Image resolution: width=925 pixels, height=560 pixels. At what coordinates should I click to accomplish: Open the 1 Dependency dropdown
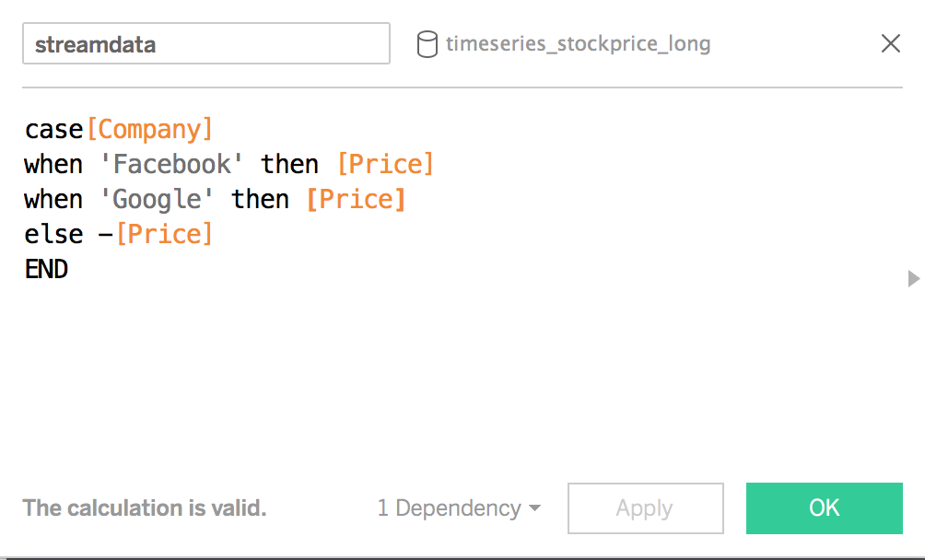pos(458,508)
